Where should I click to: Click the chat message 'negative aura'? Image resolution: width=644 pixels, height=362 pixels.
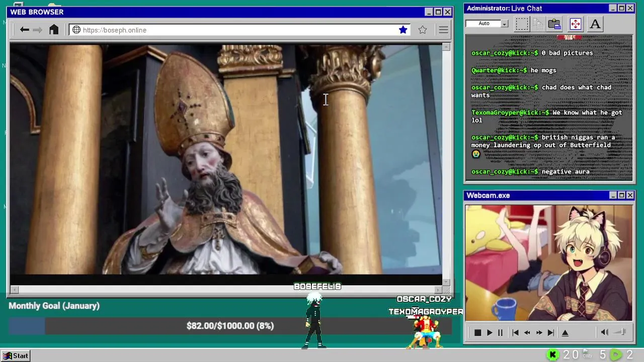click(566, 172)
